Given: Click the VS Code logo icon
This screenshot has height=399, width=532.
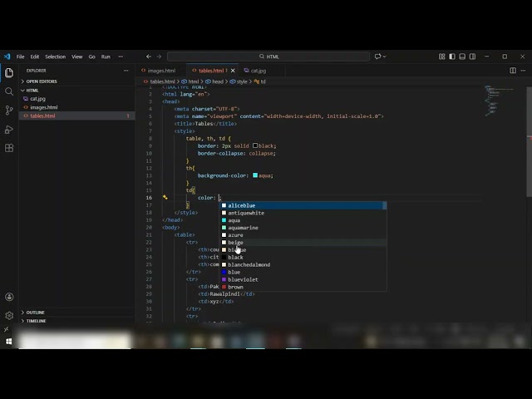Looking at the screenshot, I should coord(7,57).
